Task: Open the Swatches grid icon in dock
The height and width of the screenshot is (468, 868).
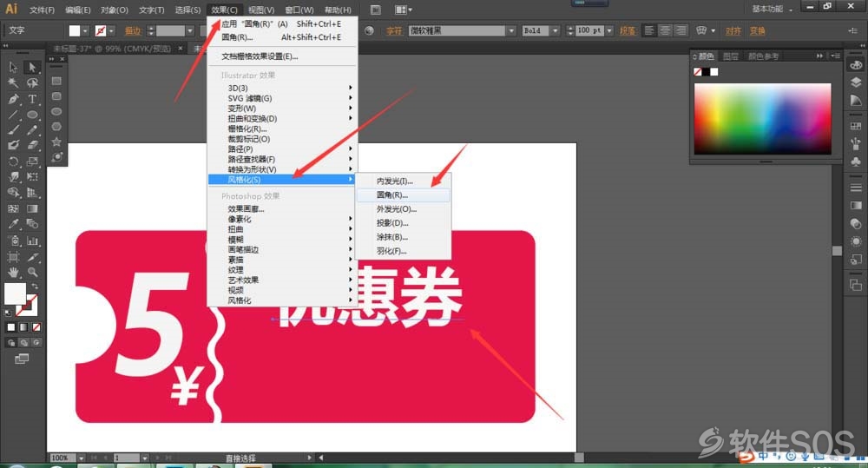Action: [x=856, y=126]
